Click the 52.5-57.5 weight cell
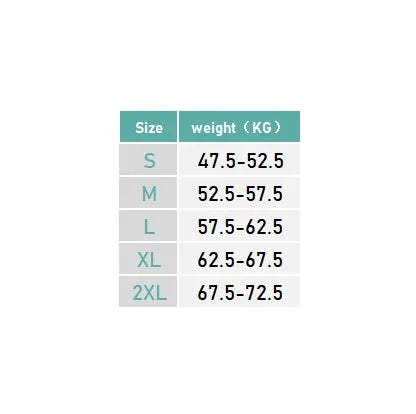 239,193
